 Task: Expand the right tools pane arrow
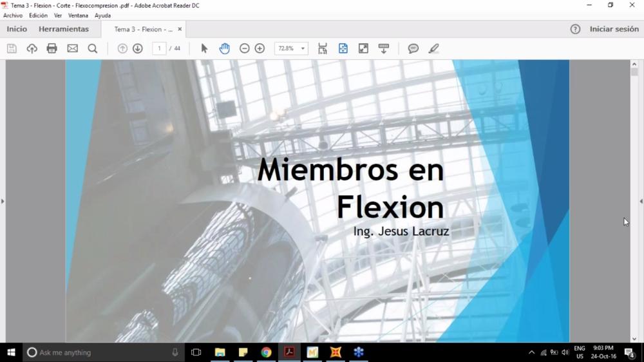point(641,202)
